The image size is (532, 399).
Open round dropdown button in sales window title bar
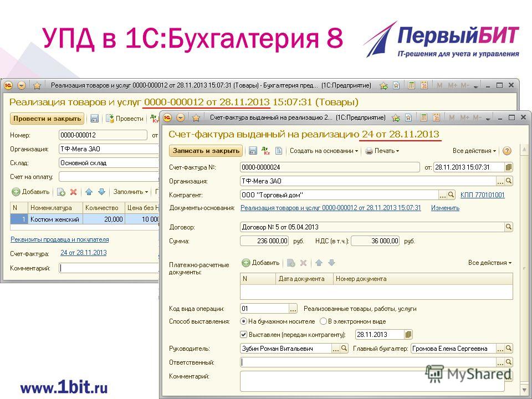[x=22, y=85]
